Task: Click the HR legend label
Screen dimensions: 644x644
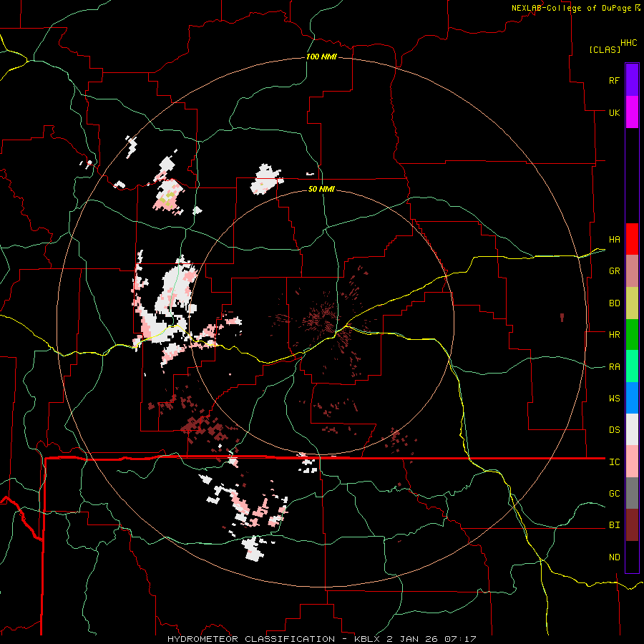Action: coord(614,335)
